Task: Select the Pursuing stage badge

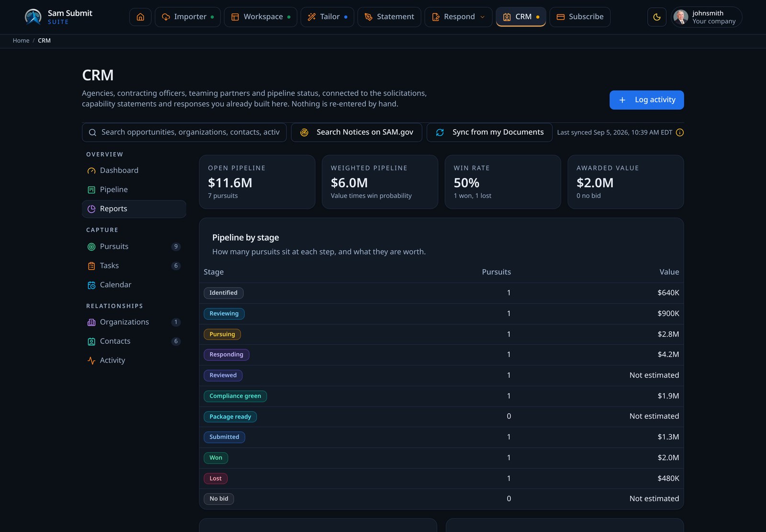Action: click(x=222, y=334)
